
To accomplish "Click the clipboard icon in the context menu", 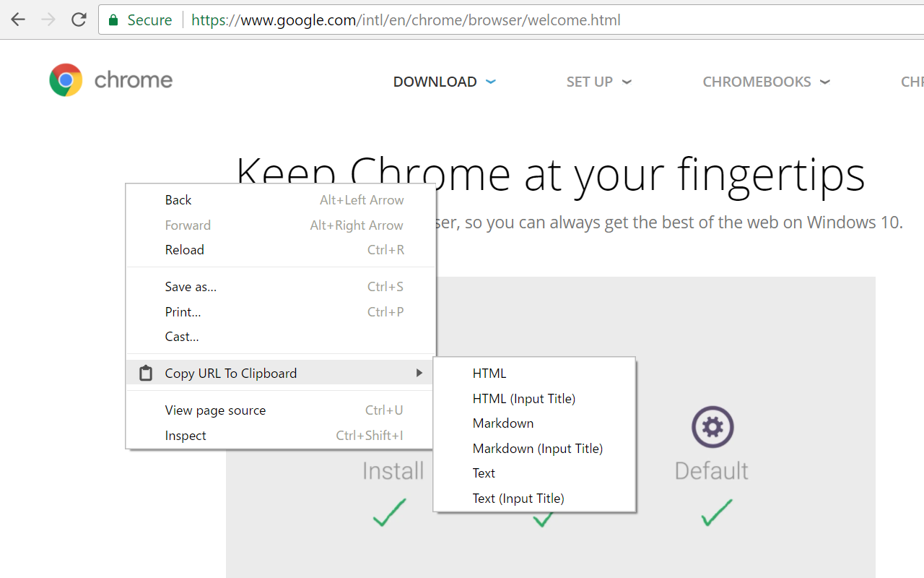I will pyautogui.click(x=146, y=373).
